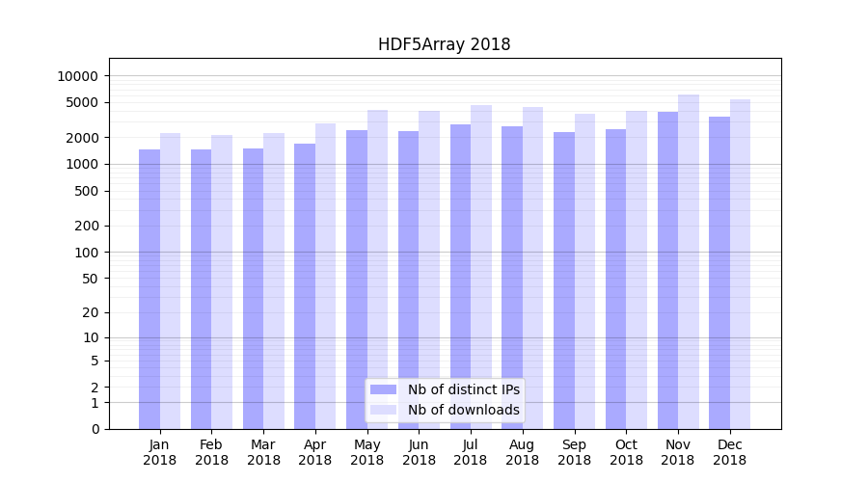Image resolution: width=868 pixels, height=482 pixels.
Task: Click the light lavender downloads legend swatch
Action: [x=383, y=410]
